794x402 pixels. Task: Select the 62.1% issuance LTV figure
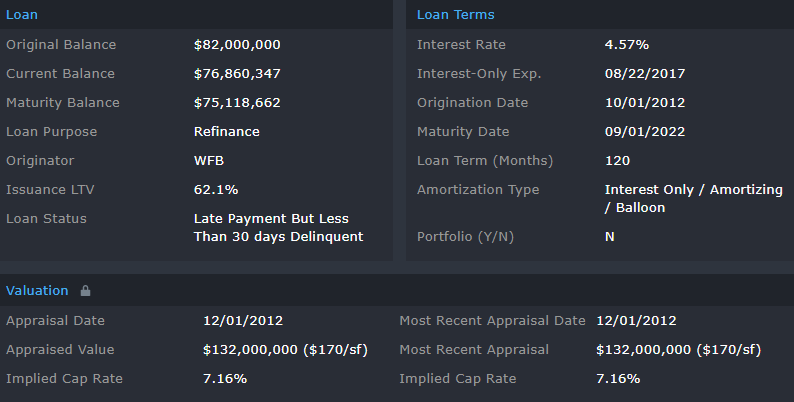215,190
